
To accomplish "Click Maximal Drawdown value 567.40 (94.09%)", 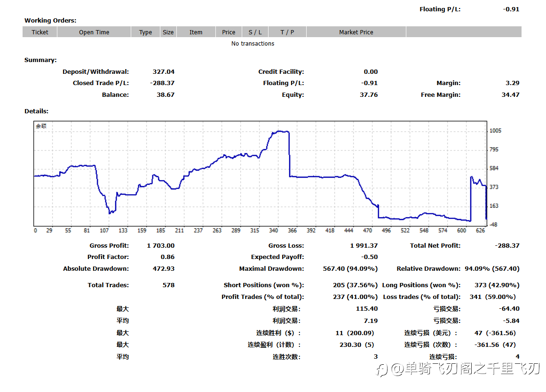I will click(350, 269).
